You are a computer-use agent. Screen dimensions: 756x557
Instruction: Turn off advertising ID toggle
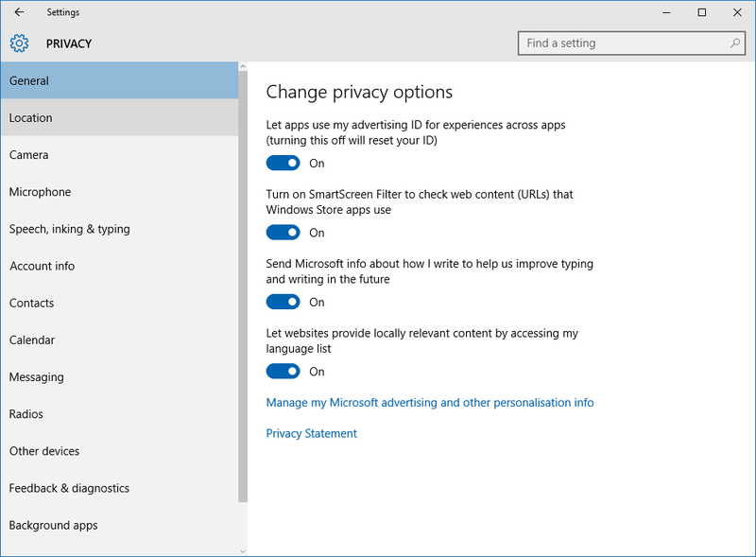click(x=283, y=164)
